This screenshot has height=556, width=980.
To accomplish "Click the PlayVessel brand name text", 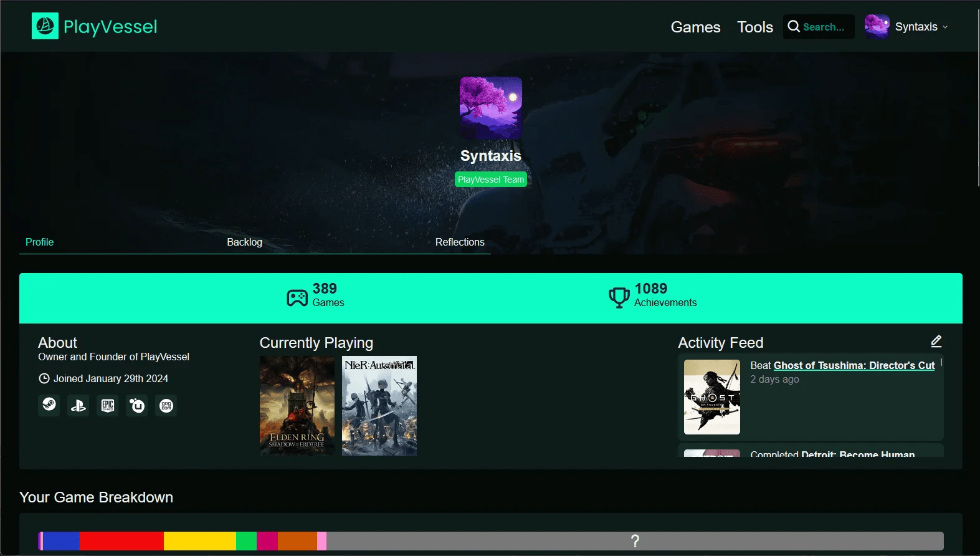I will pyautogui.click(x=110, y=27).
